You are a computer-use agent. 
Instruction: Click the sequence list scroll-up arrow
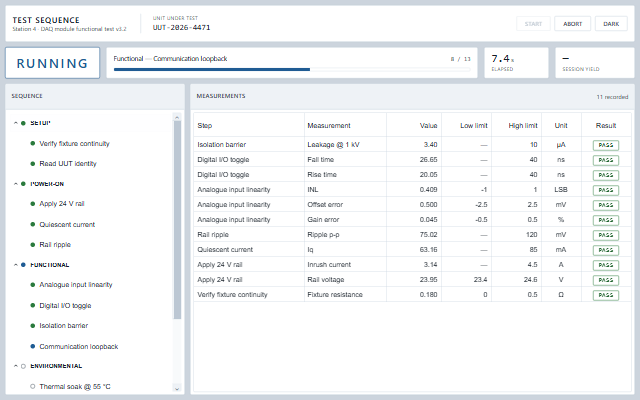(177, 117)
